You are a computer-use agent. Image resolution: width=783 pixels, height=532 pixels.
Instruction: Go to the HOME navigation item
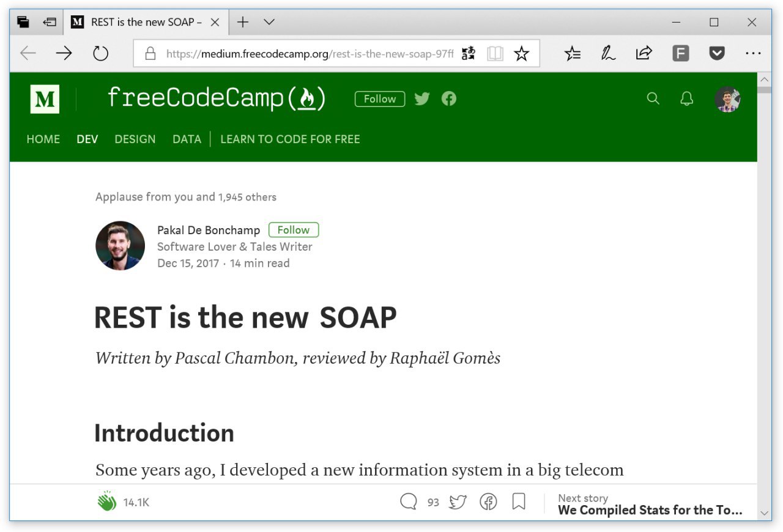click(x=43, y=139)
